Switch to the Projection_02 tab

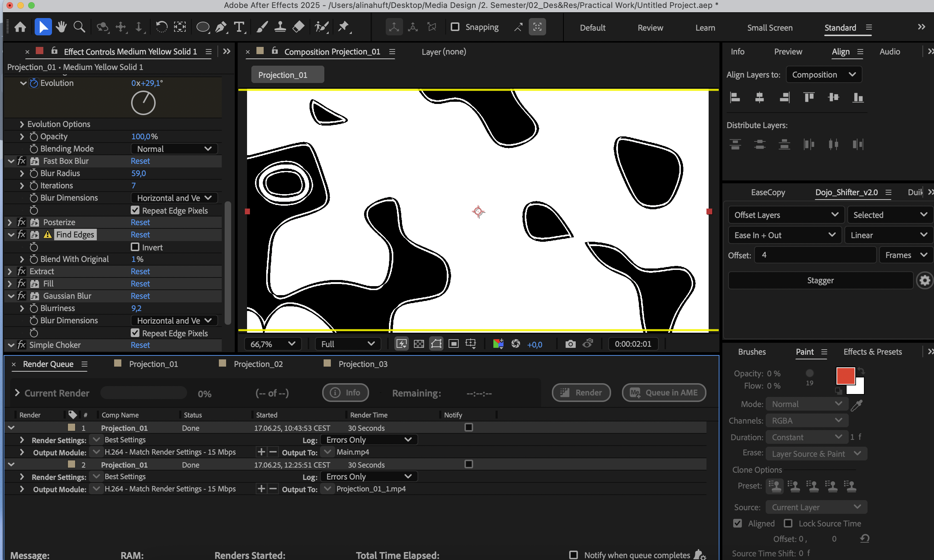pyautogui.click(x=258, y=364)
